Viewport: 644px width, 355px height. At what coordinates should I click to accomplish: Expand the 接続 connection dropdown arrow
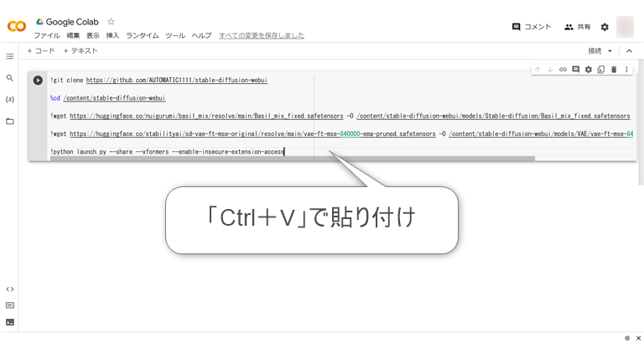point(610,51)
